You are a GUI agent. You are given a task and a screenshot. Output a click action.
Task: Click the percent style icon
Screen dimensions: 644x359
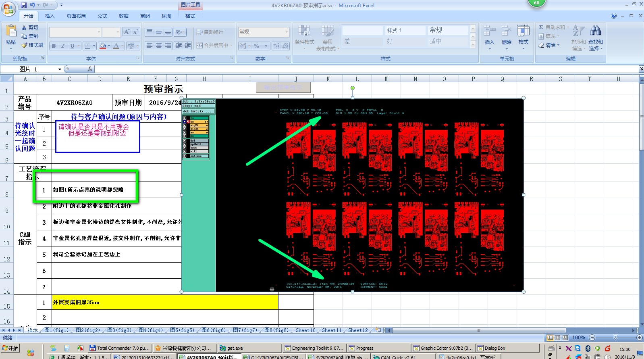pos(256,46)
